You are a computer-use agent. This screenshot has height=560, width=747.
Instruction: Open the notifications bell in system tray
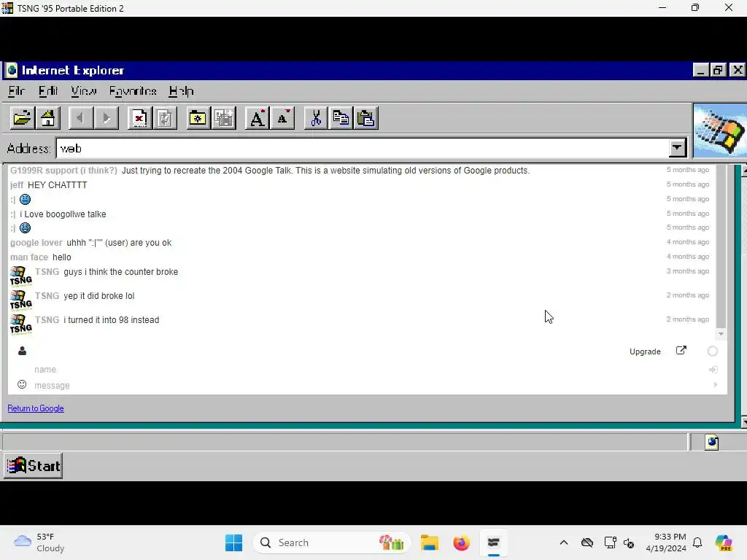click(x=697, y=542)
